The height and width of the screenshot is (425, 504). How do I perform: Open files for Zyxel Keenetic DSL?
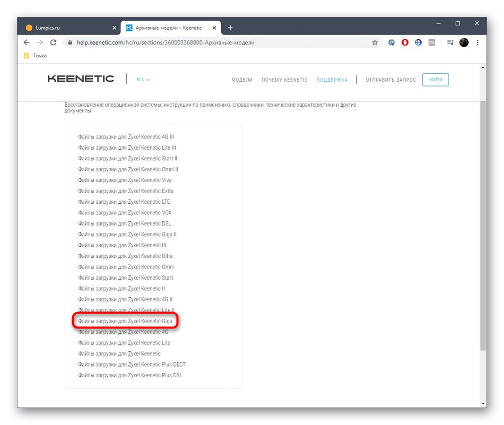click(124, 223)
